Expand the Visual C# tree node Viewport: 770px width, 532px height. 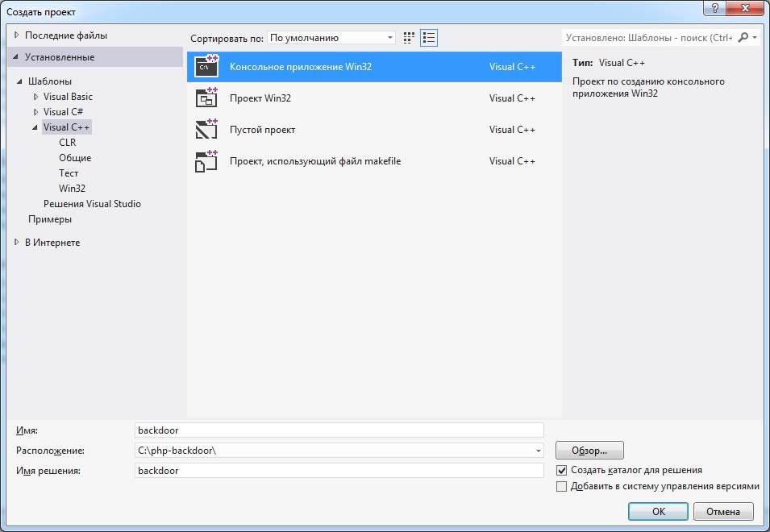(x=35, y=112)
